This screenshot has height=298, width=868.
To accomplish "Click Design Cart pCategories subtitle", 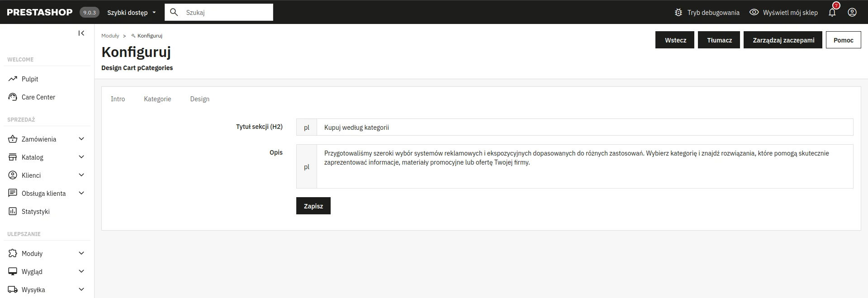I will 137,68.
